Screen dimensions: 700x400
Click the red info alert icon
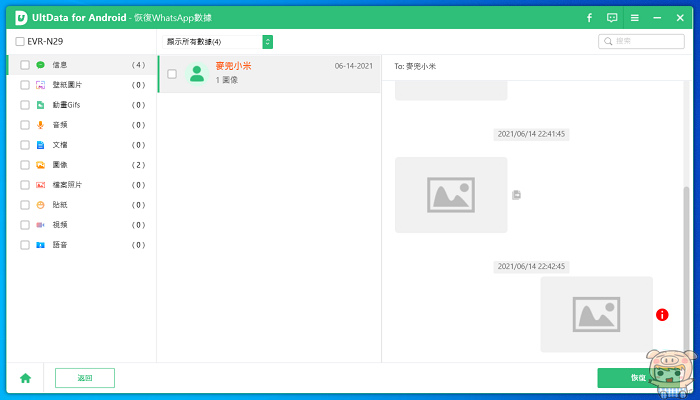[662, 315]
